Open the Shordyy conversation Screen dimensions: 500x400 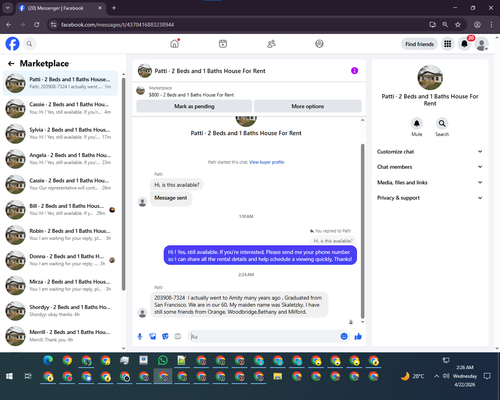(60, 311)
